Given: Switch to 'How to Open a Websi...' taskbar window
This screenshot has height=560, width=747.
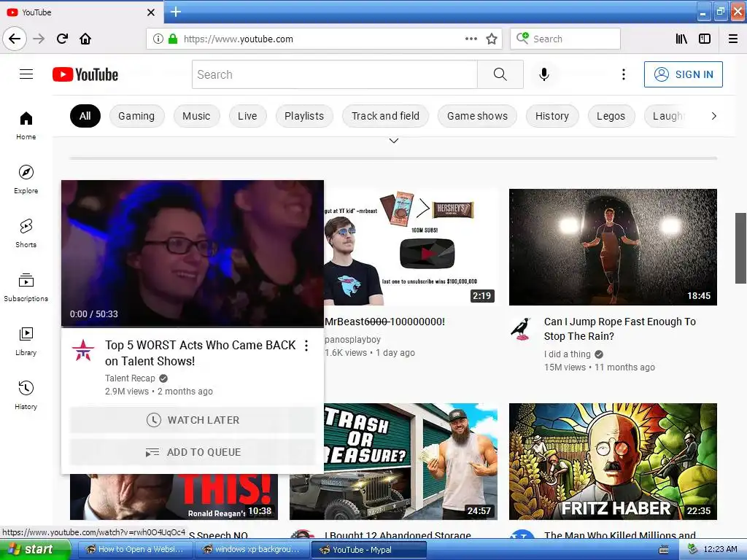Looking at the screenshot, I should (134, 550).
